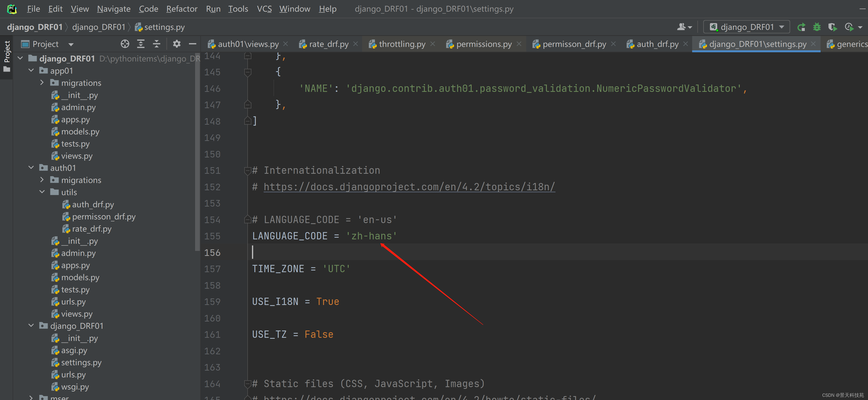The width and height of the screenshot is (868, 400).
Task: Open the Django i18n documentation link
Action: (409, 187)
